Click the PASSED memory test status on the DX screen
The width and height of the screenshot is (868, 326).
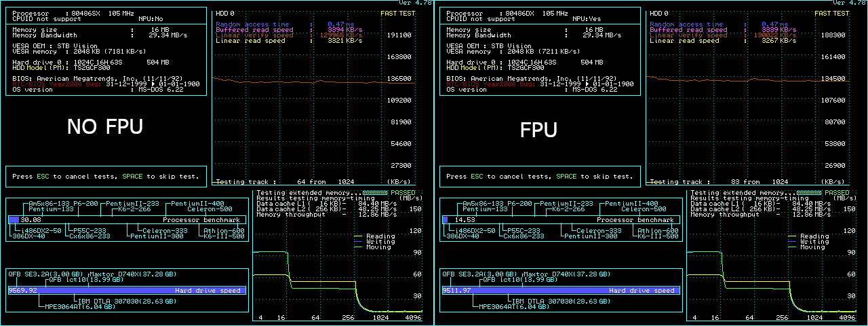(x=837, y=193)
